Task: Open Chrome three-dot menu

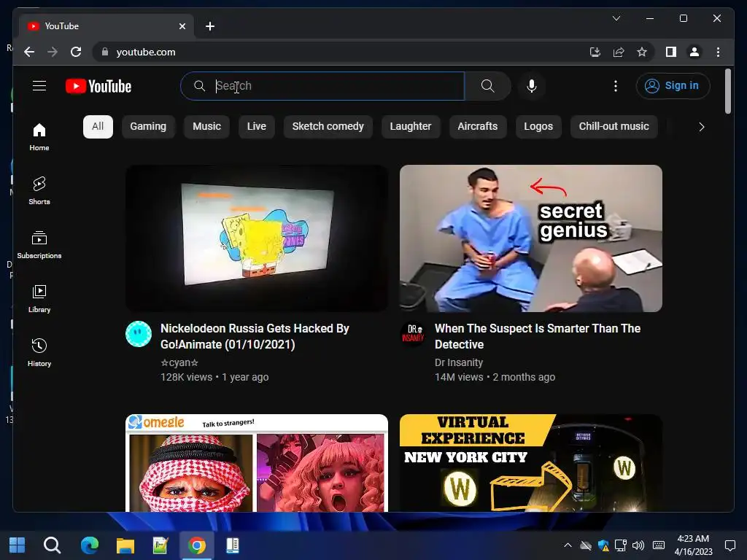Action: (718, 52)
